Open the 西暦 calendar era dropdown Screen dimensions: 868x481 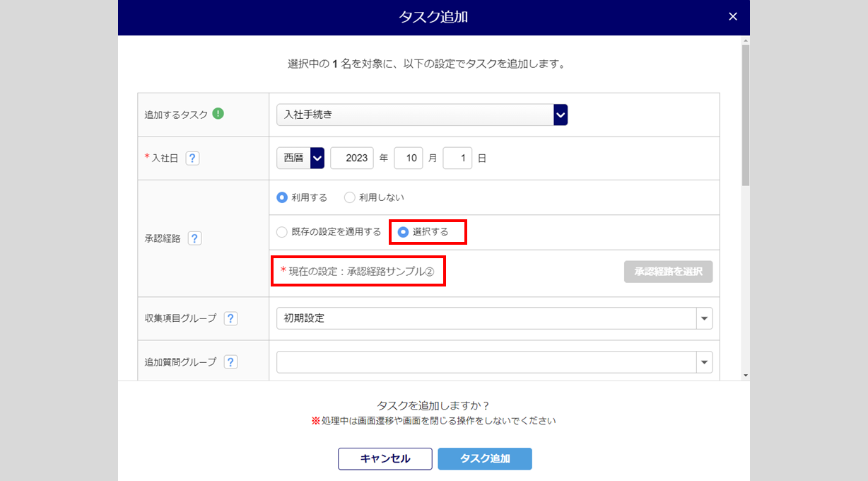(300, 158)
